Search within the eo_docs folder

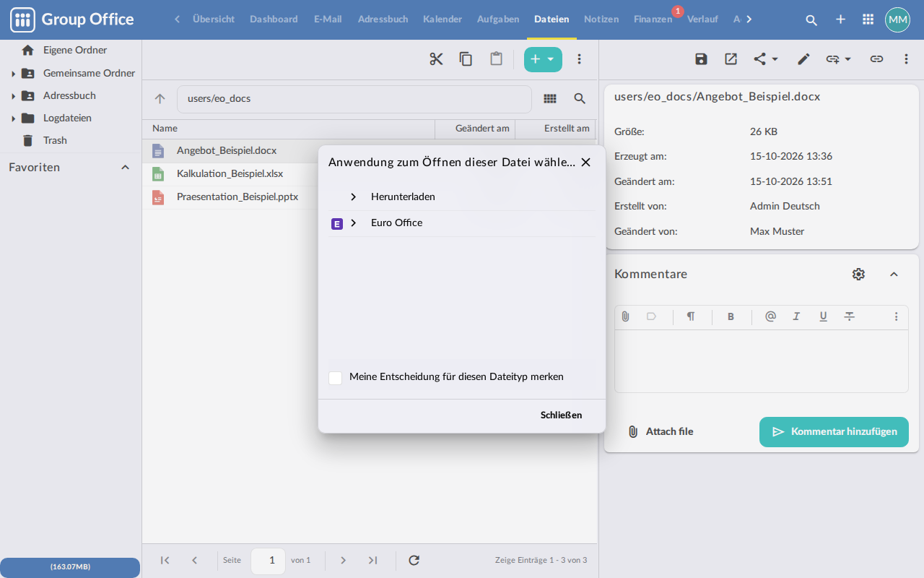pyautogui.click(x=580, y=99)
